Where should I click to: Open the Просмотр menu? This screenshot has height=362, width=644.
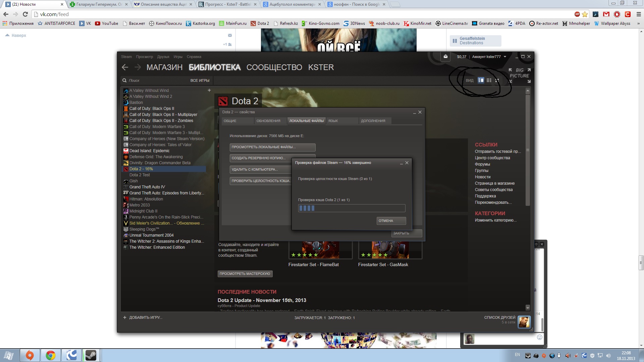(145, 57)
